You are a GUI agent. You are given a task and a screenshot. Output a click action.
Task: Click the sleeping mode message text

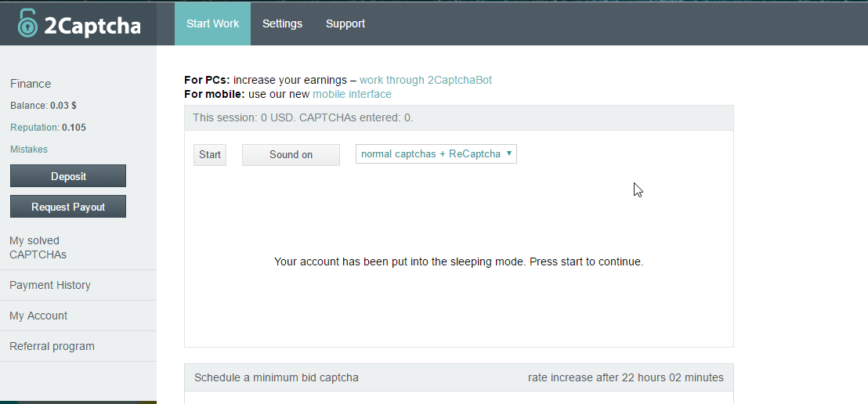pyautogui.click(x=459, y=262)
